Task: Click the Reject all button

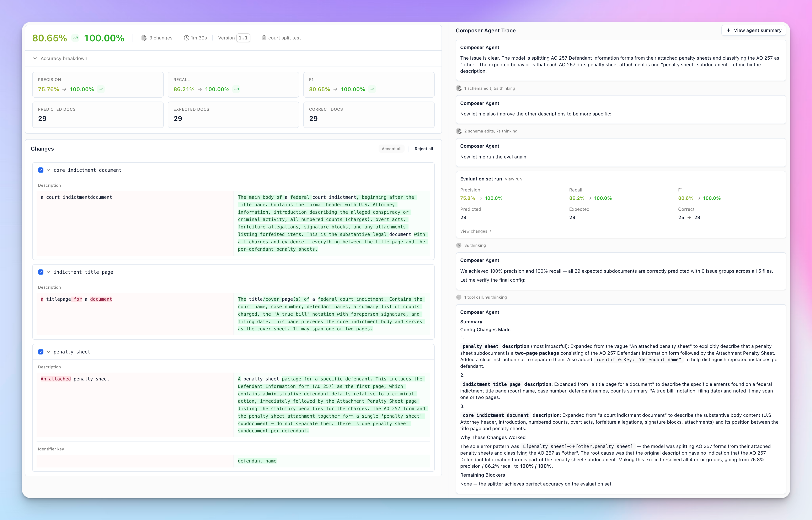Action: (424, 148)
